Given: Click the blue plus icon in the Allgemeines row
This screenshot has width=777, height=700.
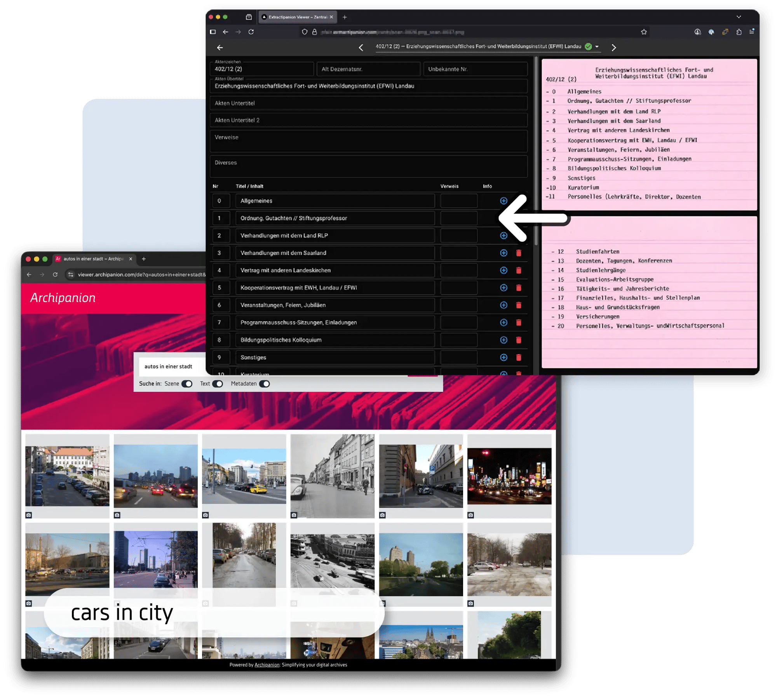Looking at the screenshot, I should tap(503, 201).
